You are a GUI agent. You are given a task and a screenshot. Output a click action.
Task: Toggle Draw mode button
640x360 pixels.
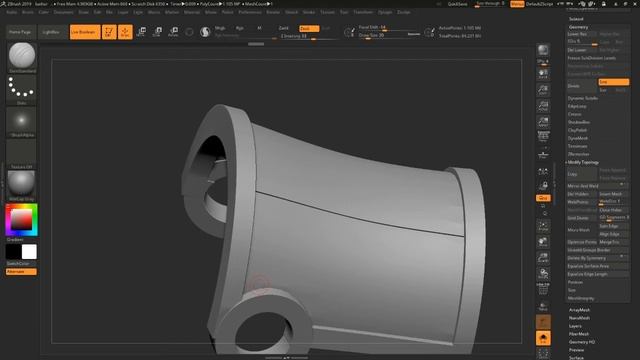125,32
